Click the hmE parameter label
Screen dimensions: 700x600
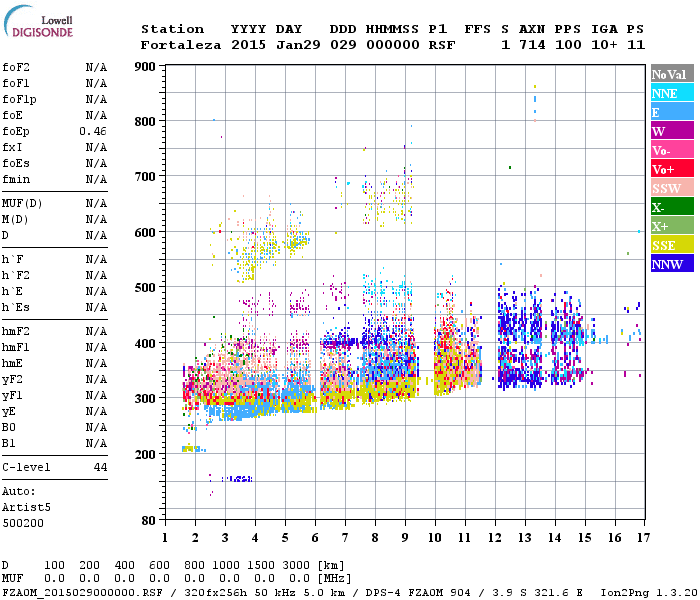click(x=12, y=363)
